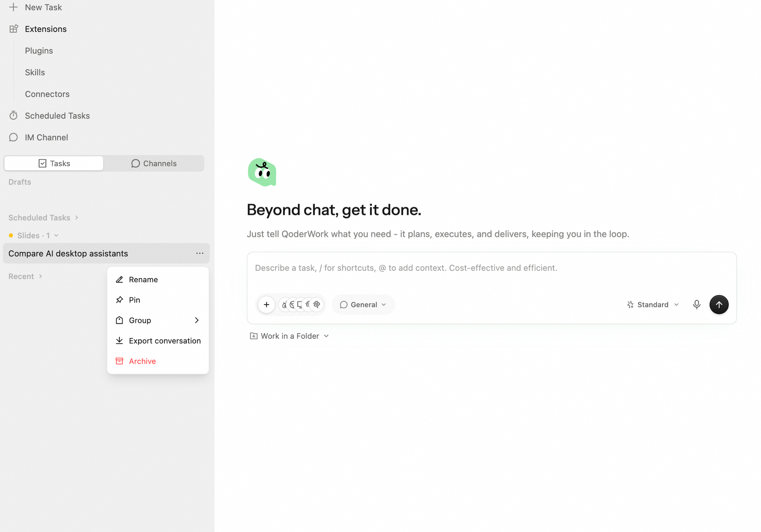The width and height of the screenshot is (761, 532).
Task: Open the Standard model dropdown
Action: [x=652, y=305]
